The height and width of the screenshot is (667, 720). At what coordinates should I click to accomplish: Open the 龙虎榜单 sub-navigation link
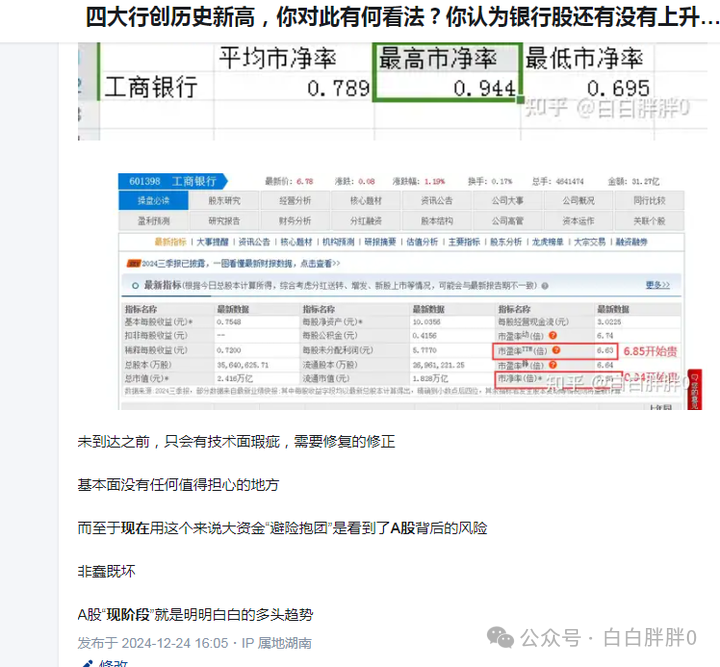point(548,242)
